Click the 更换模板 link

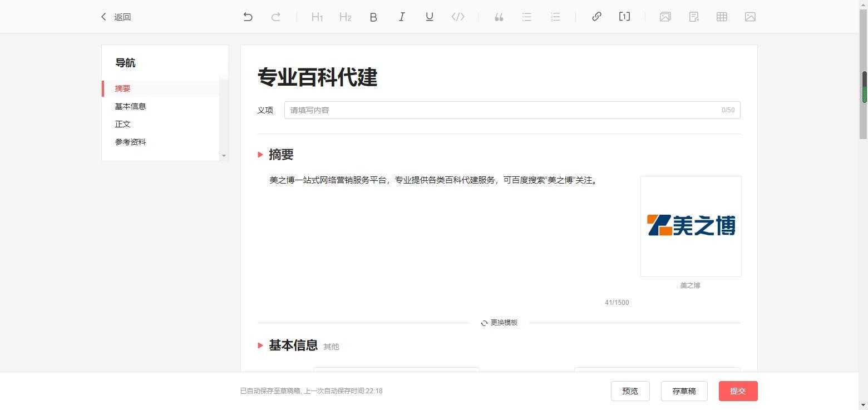(x=499, y=323)
